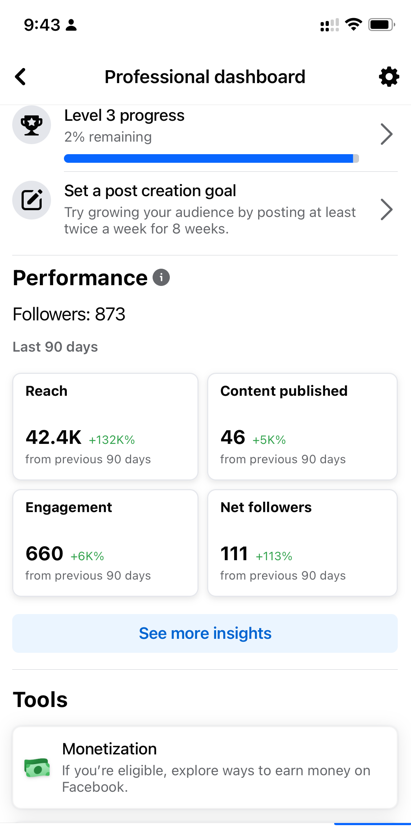Tap the post creation pencil icon
The width and height of the screenshot is (411, 830).
[32, 200]
